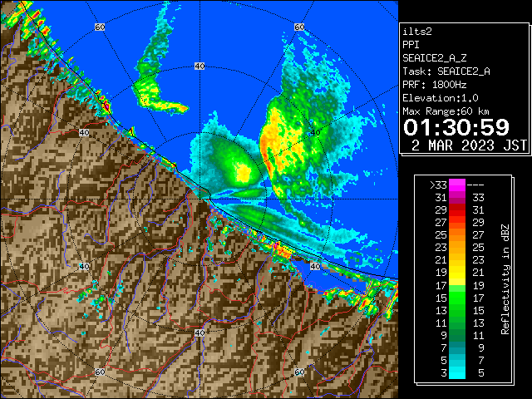Click the '---' legend label

tap(475, 185)
